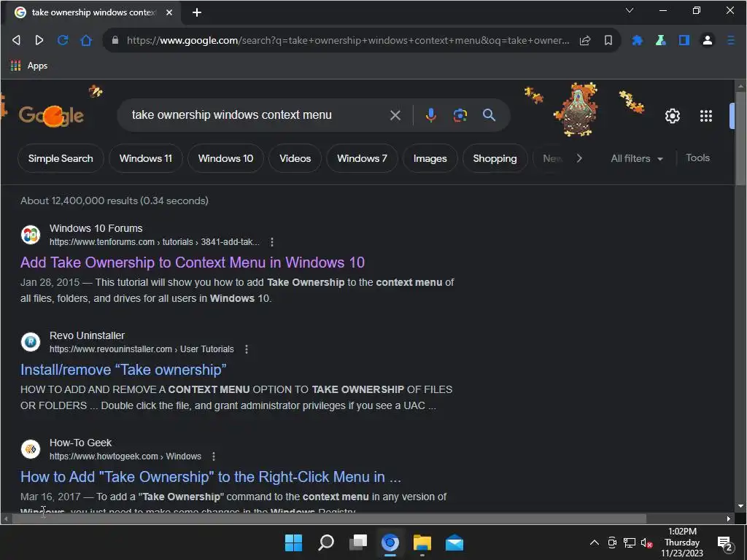Close the take ownership search tab

(169, 12)
